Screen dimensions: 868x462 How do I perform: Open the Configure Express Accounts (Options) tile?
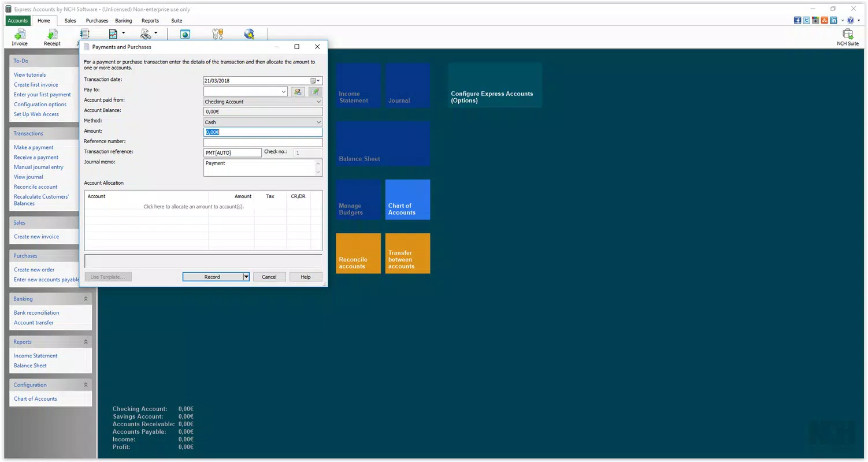coord(495,85)
